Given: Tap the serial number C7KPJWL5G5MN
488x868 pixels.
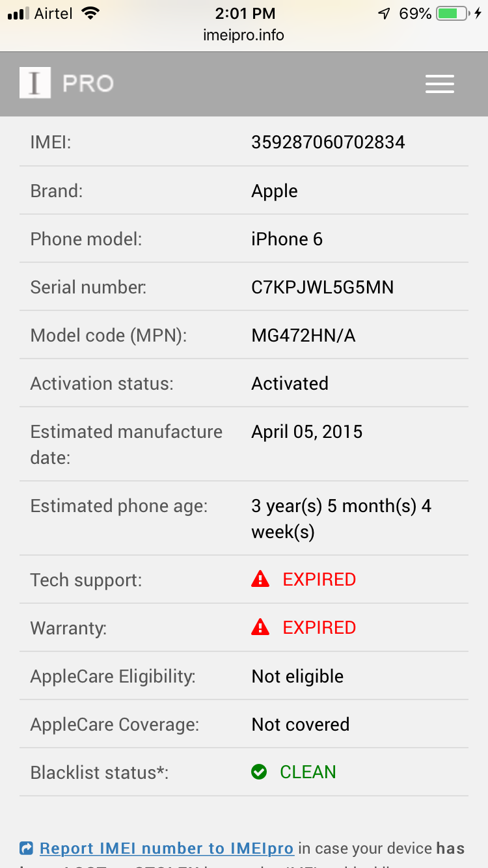Looking at the screenshot, I should tap(322, 287).
